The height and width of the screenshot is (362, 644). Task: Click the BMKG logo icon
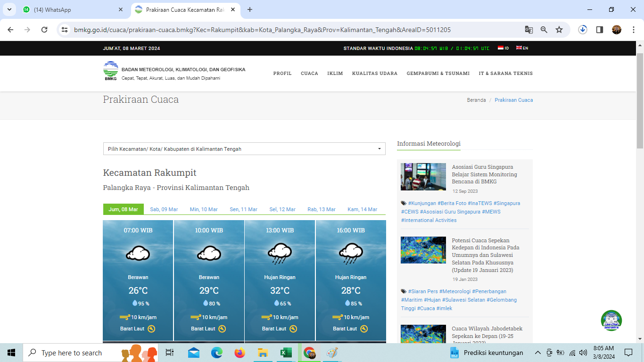coord(111,71)
